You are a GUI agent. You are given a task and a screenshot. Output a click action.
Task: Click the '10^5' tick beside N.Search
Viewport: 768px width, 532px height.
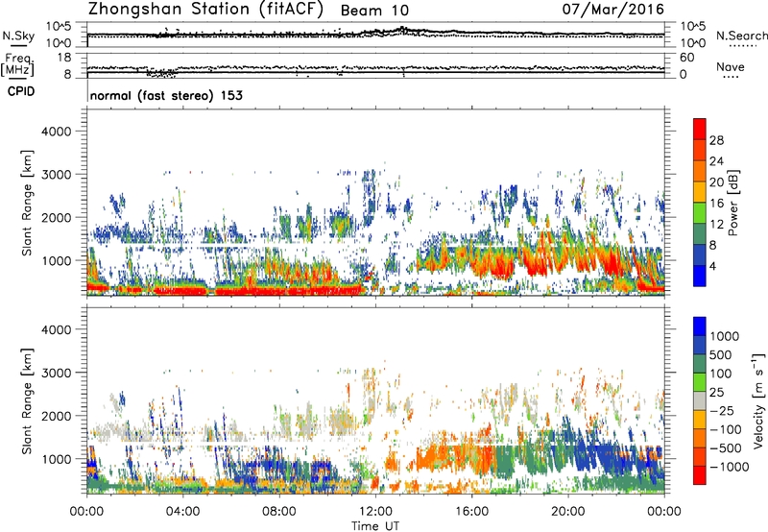click(692, 26)
